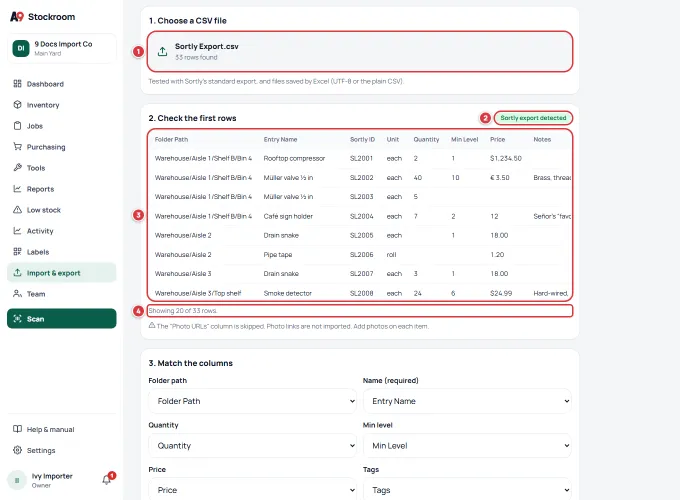Open the Reports page
Screen dimensions: 680x500
(x=62, y=189)
